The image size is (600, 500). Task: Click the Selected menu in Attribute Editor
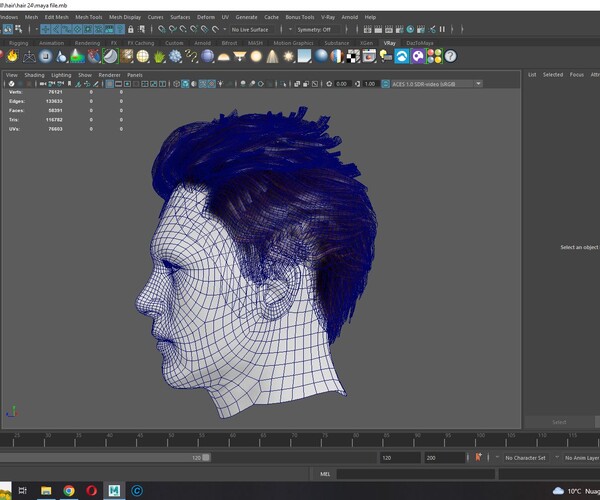pos(553,75)
